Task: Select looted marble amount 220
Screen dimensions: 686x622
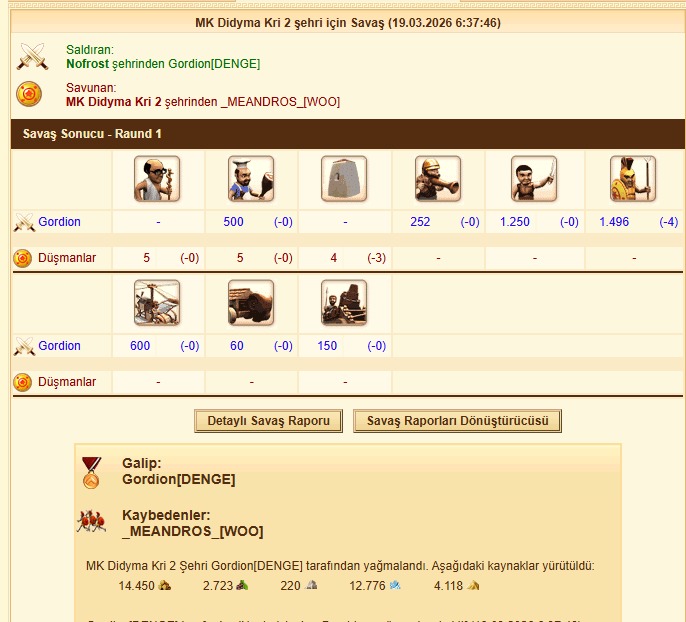Action: 290,586
